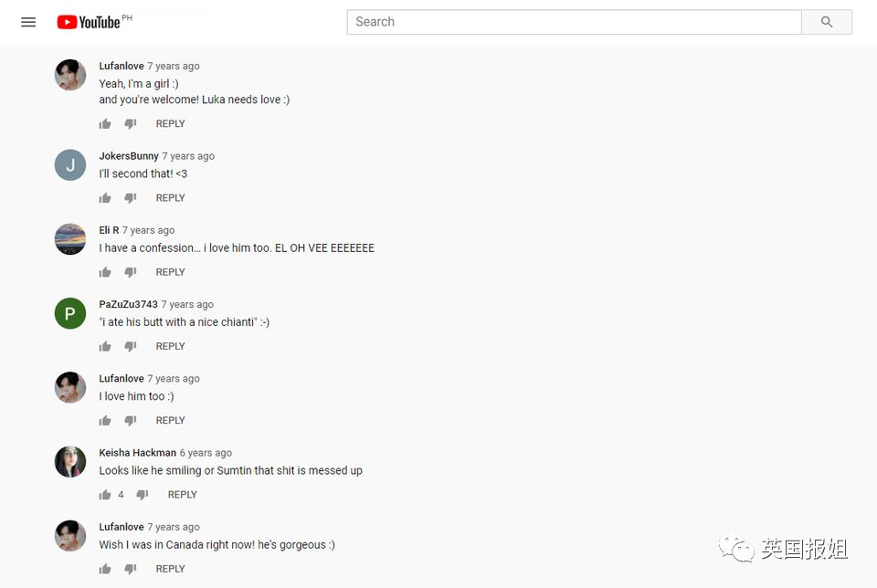Like the "Wish I was in Canada" comment
This screenshot has height=588, width=877.
tap(105, 569)
